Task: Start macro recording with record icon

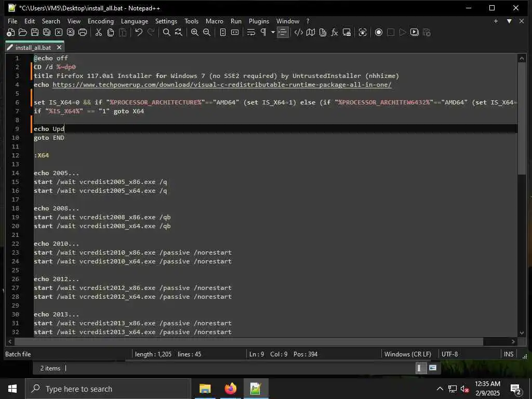Action: click(x=379, y=33)
